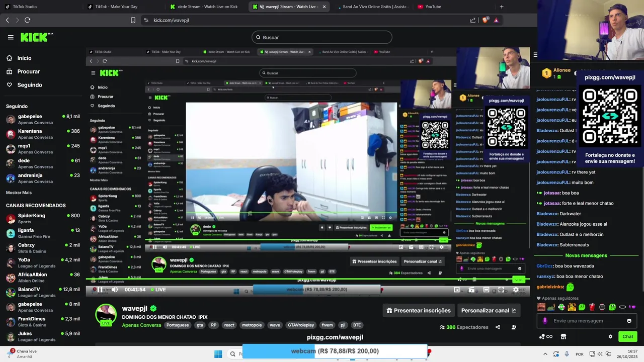Click the user follow icon beside share
The image size is (644, 362).
(x=514, y=327)
